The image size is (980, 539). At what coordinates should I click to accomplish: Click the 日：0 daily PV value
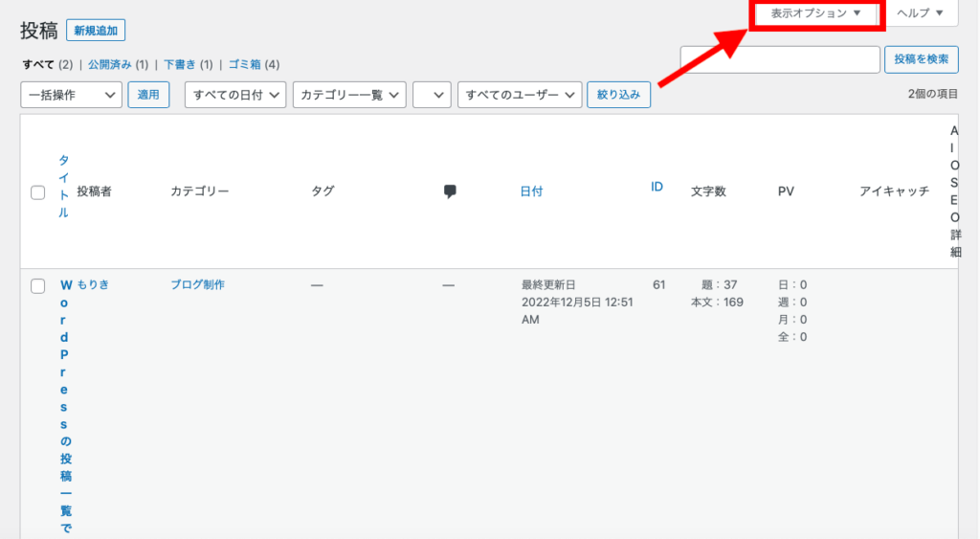click(792, 285)
